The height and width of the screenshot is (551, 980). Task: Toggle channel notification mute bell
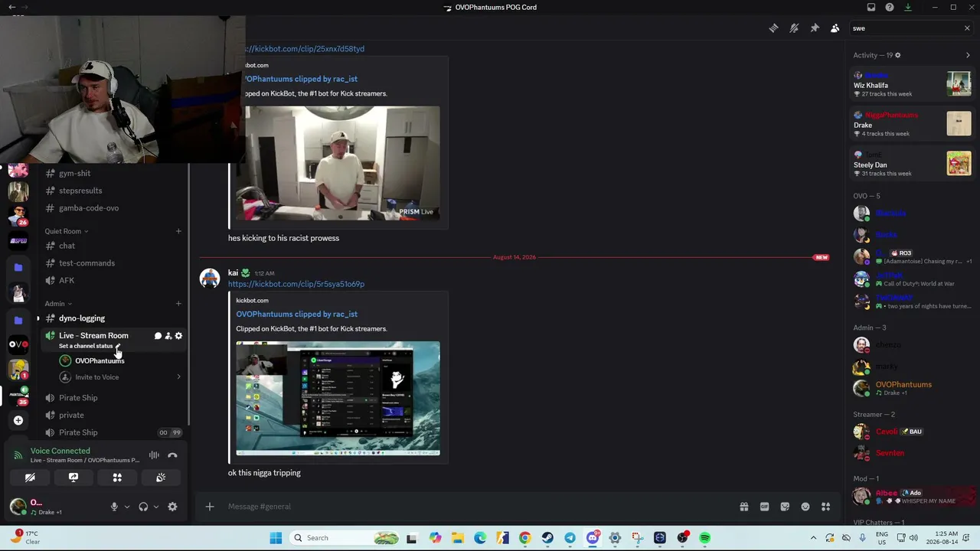tap(794, 28)
